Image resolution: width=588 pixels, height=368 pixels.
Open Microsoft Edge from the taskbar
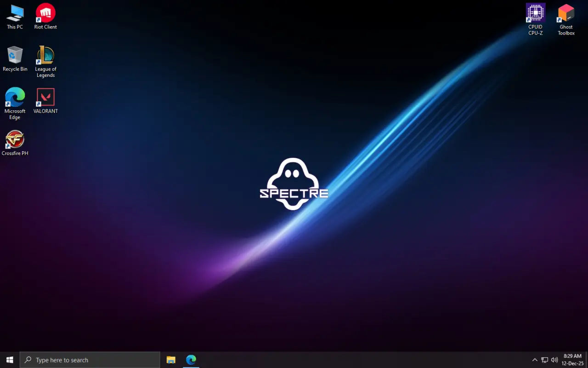click(x=191, y=360)
